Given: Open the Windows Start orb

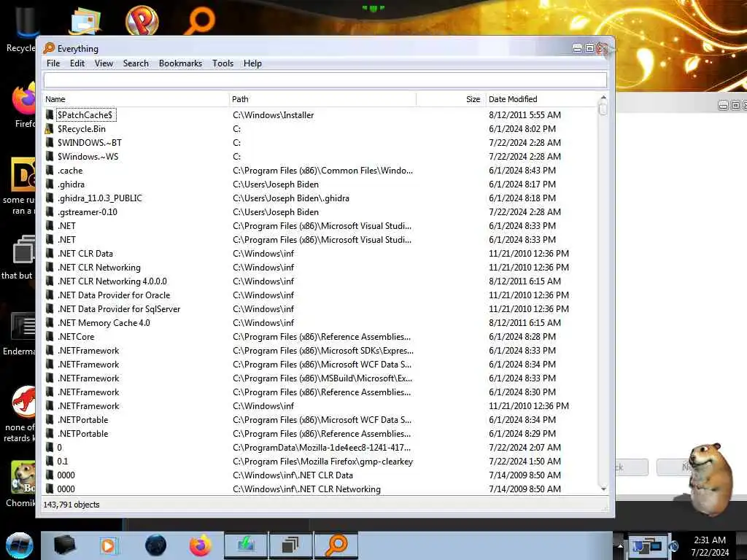Looking at the screenshot, I should (20, 545).
